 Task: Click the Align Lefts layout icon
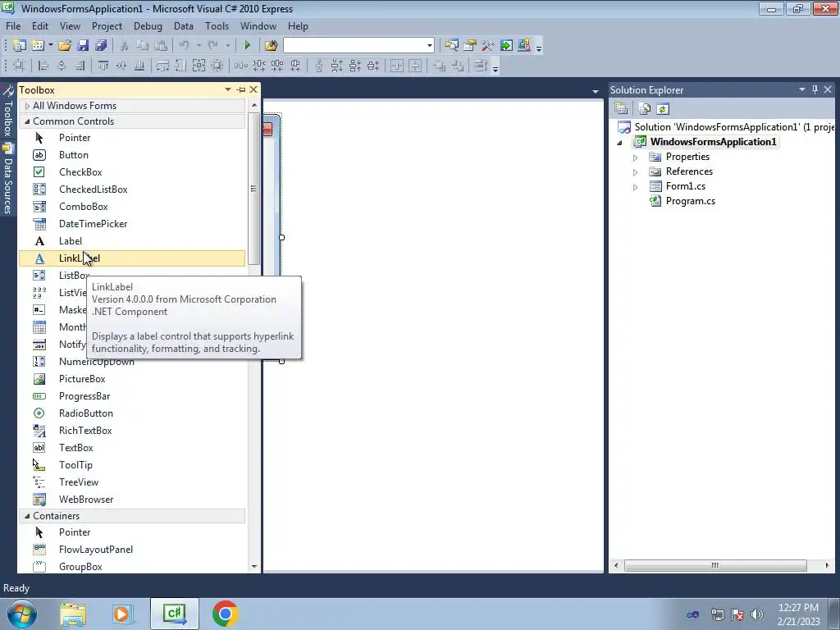pos(43,66)
